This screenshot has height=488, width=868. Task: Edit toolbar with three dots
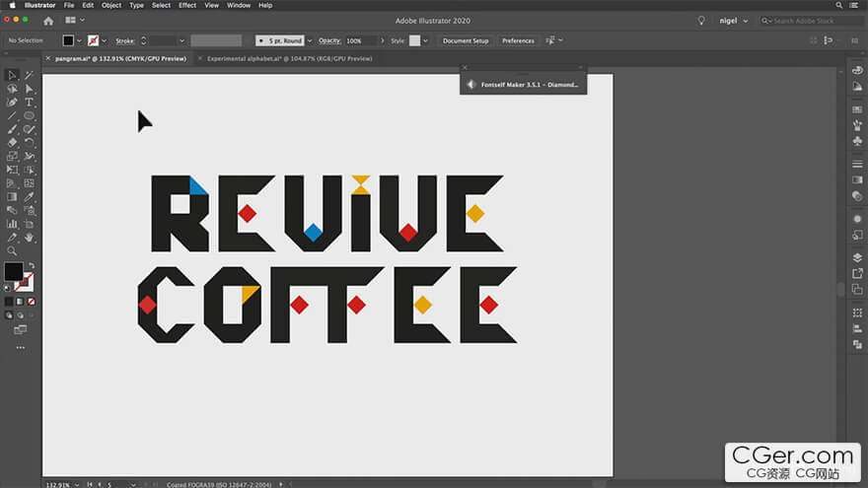[x=21, y=347]
